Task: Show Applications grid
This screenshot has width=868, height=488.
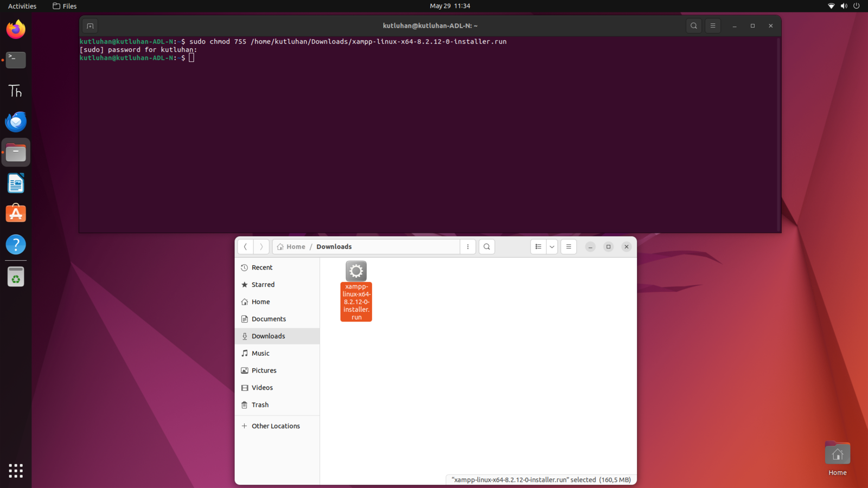Action: coord(16,471)
